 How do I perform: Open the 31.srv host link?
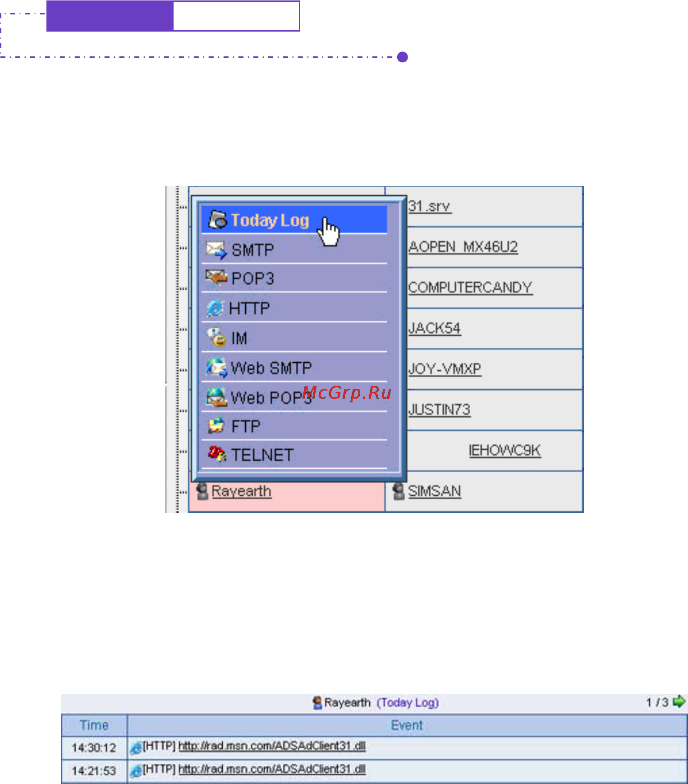pos(430,207)
